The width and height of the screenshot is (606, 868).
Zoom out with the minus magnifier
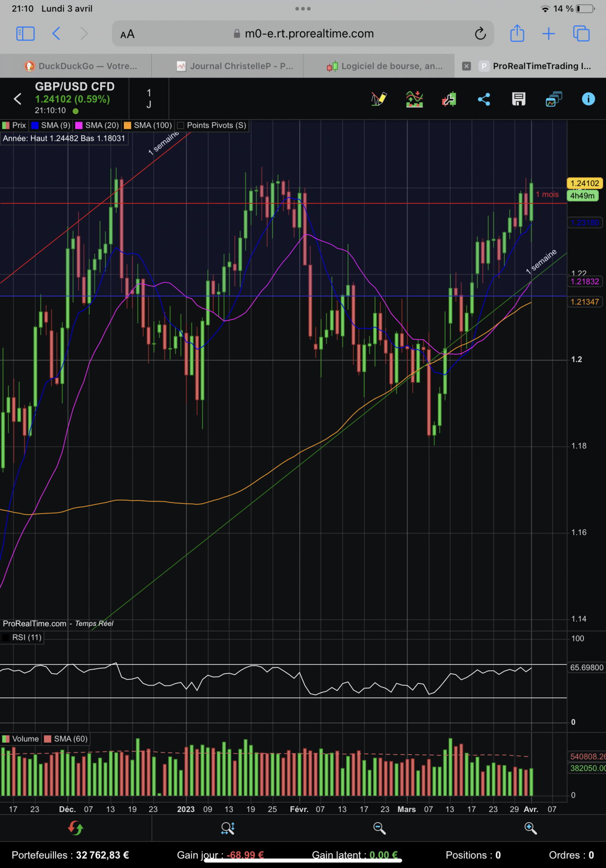379,828
